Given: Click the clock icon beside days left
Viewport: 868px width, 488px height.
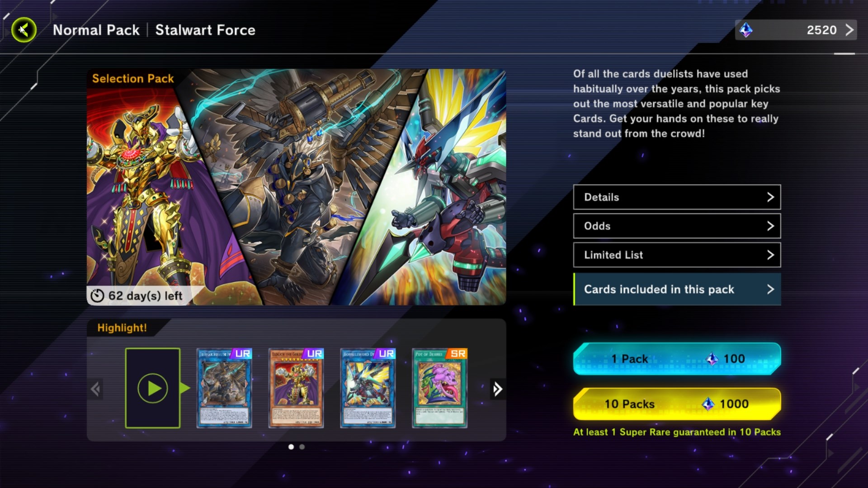Looking at the screenshot, I should [x=97, y=296].
